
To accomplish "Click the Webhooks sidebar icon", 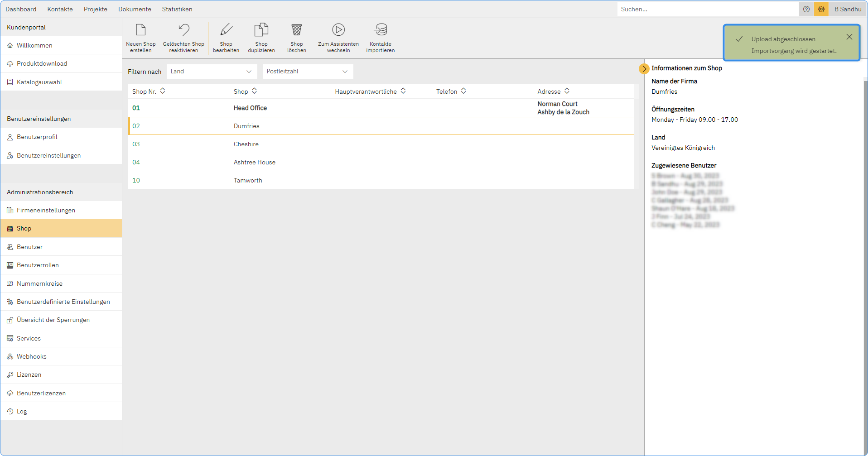I will click(x=10, y=356).
